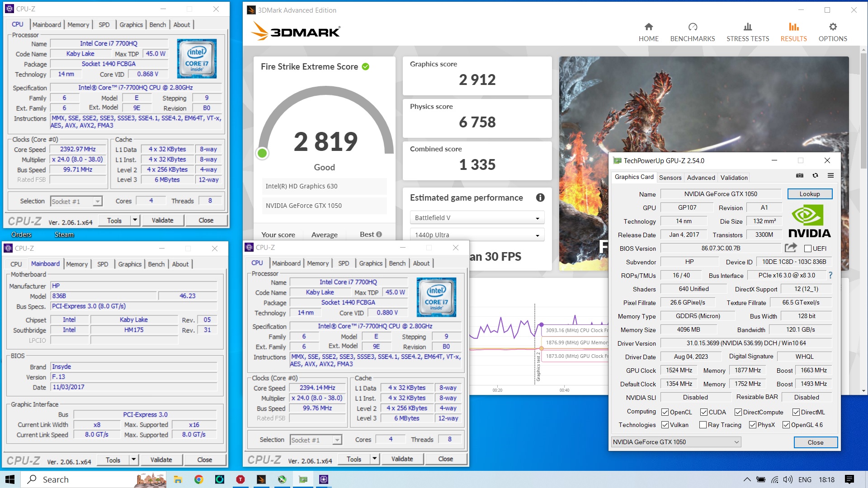Click the green Fire Strike validation checkmark
This screenshot has width=868, height=488.
(365, 66)
